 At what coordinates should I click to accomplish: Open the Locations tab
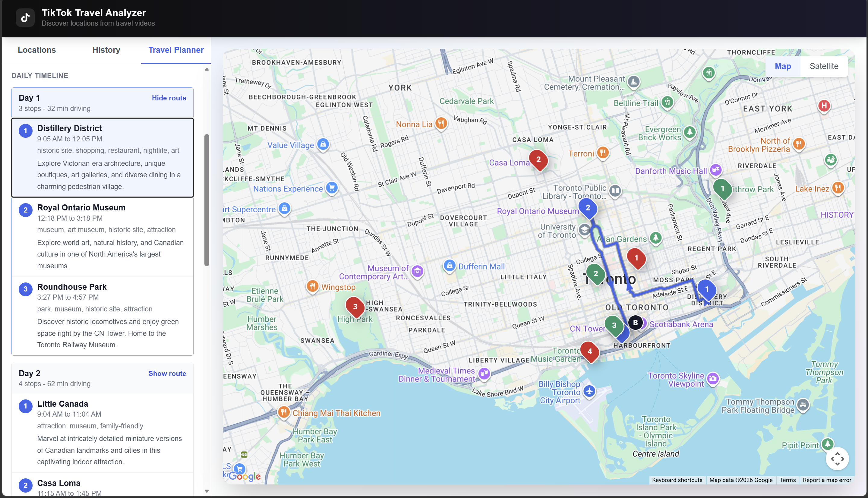pyautogui.click(x=36, y=50)
